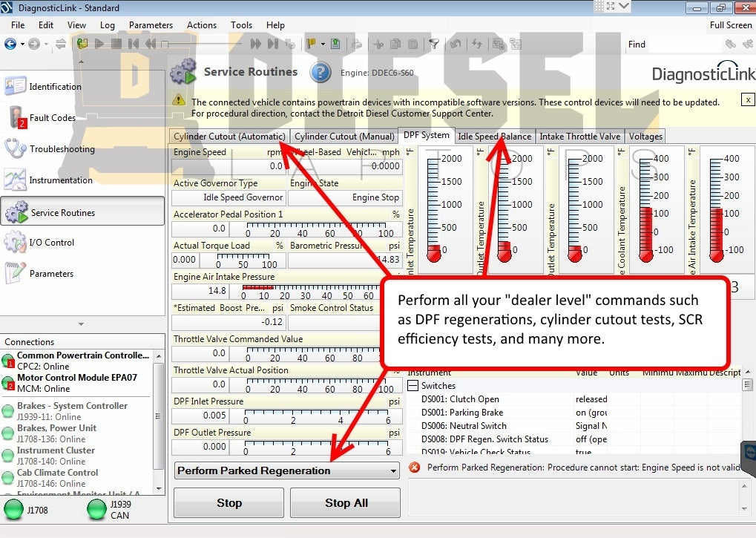
Task: Open the File menu
Action: click(x=18, y=25)
